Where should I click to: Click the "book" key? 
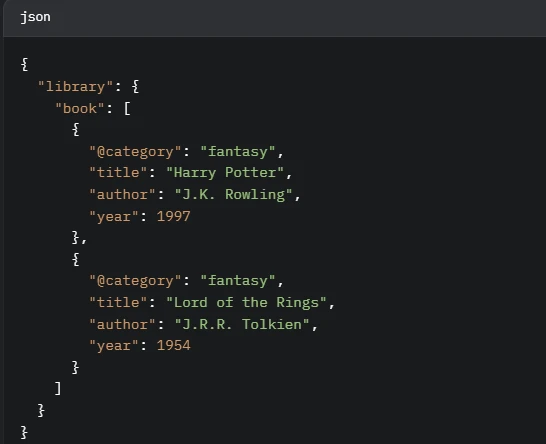coord(80,108)
